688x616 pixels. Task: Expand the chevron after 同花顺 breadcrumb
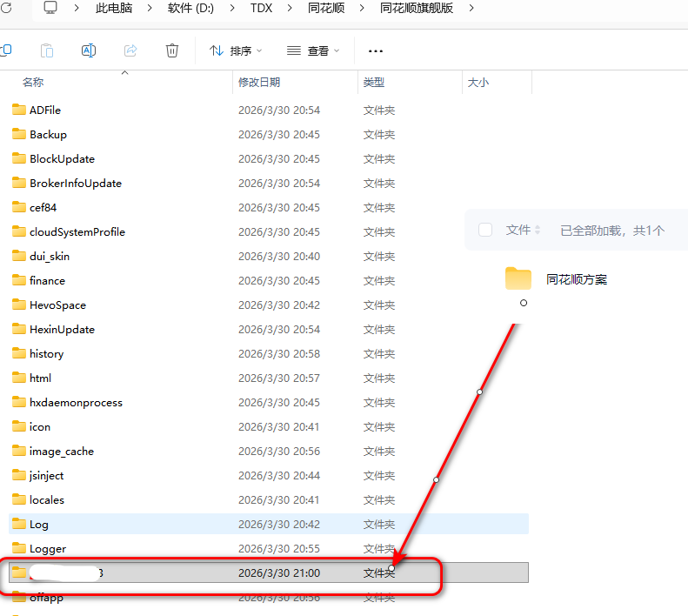coord(362,8)
